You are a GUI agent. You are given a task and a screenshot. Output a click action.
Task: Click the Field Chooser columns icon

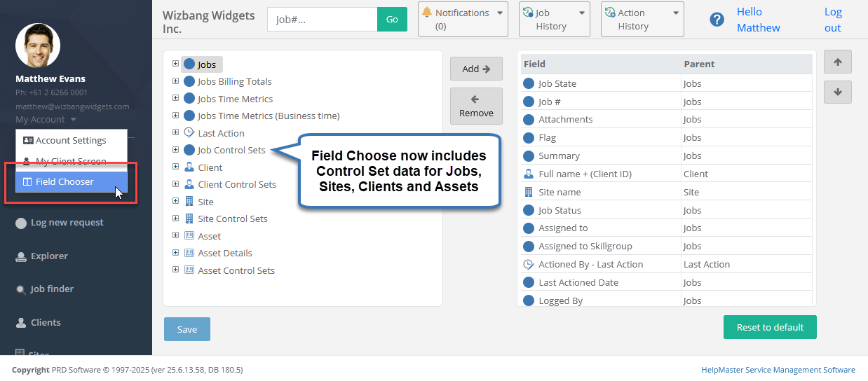point(27,182)
